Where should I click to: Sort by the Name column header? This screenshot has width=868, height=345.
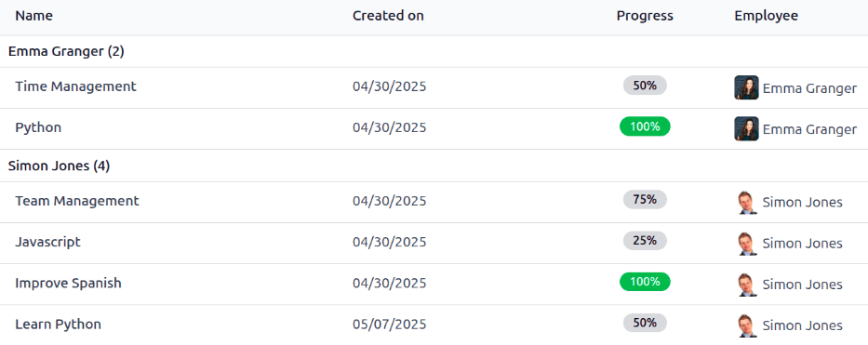pos(33,16)
